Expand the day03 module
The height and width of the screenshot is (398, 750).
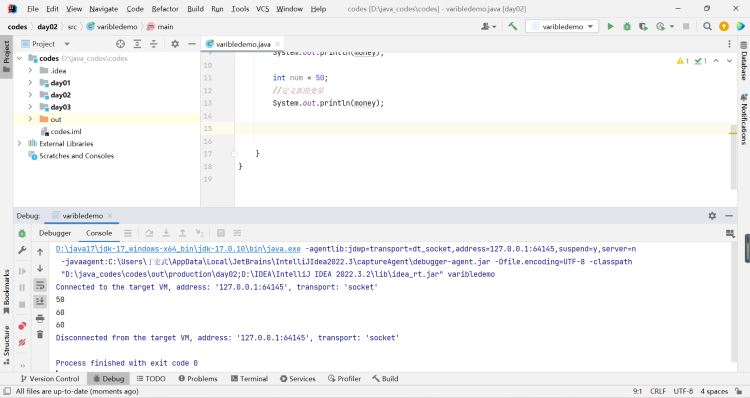pos(30,107)
